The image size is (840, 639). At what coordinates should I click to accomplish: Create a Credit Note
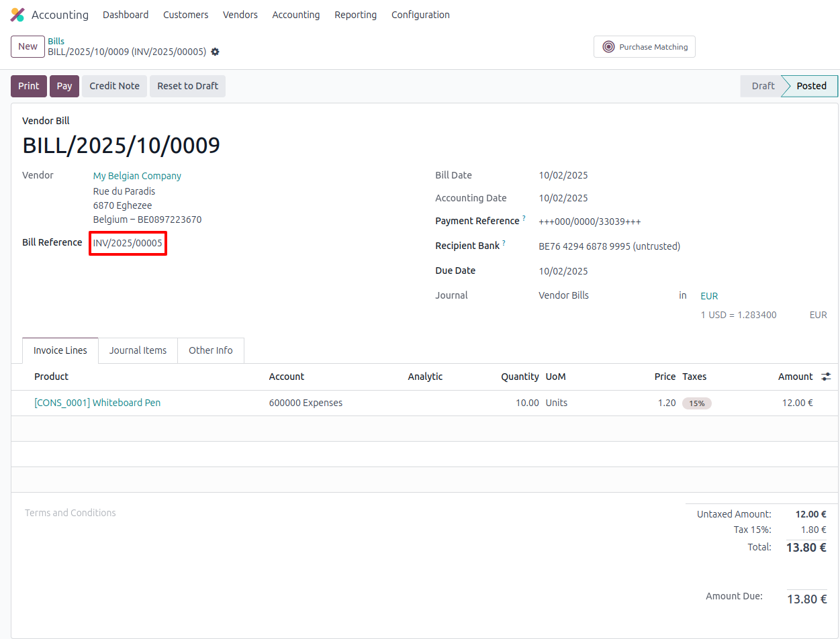[x=115, y=86]
